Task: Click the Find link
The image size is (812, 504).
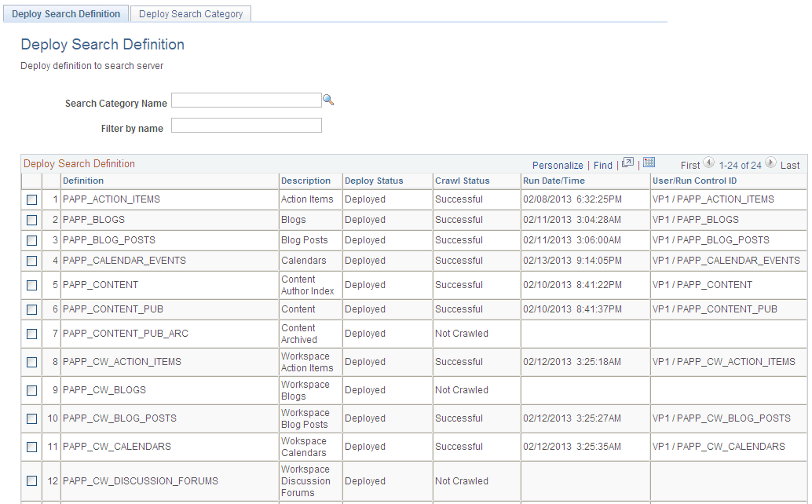Action: coord(602,165)
